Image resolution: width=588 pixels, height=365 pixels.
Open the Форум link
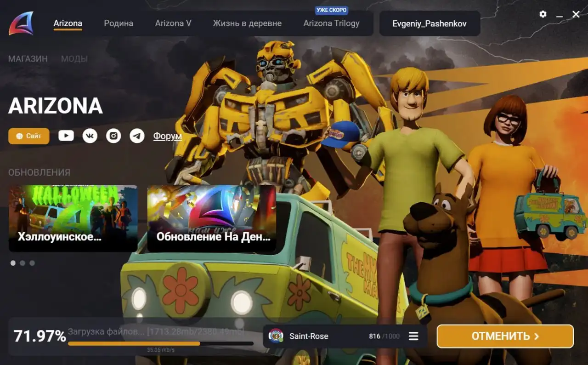(167, 136)
